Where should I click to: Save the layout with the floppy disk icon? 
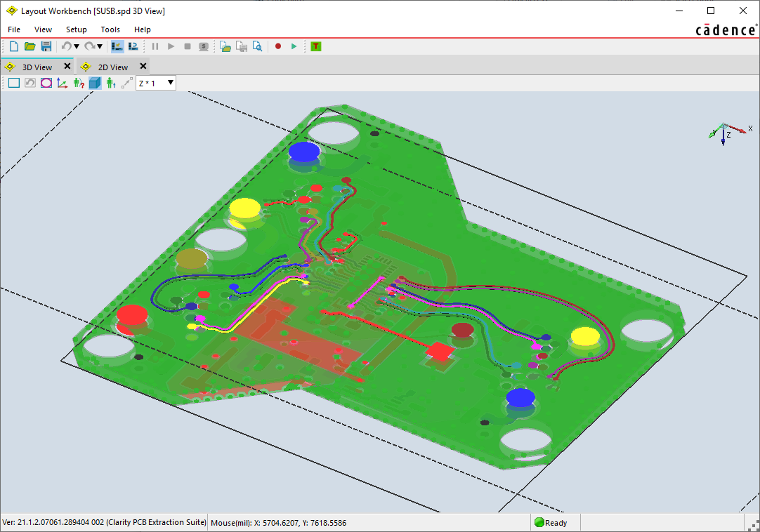point(46,46)
